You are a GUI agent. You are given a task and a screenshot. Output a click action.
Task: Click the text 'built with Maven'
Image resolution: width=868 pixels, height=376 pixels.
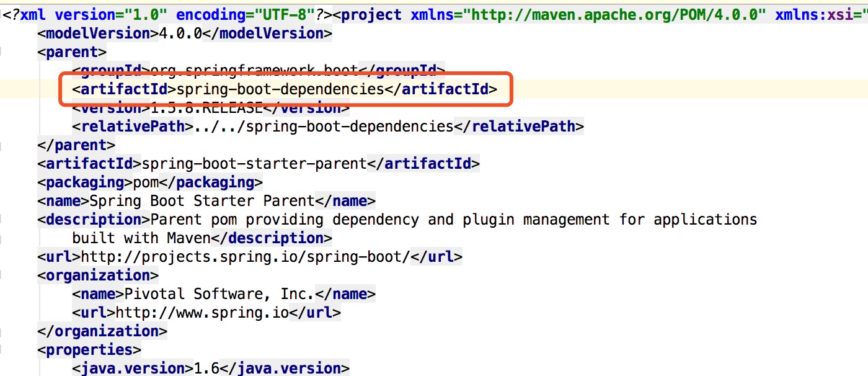pyautogui.click(x=141, y=238)
